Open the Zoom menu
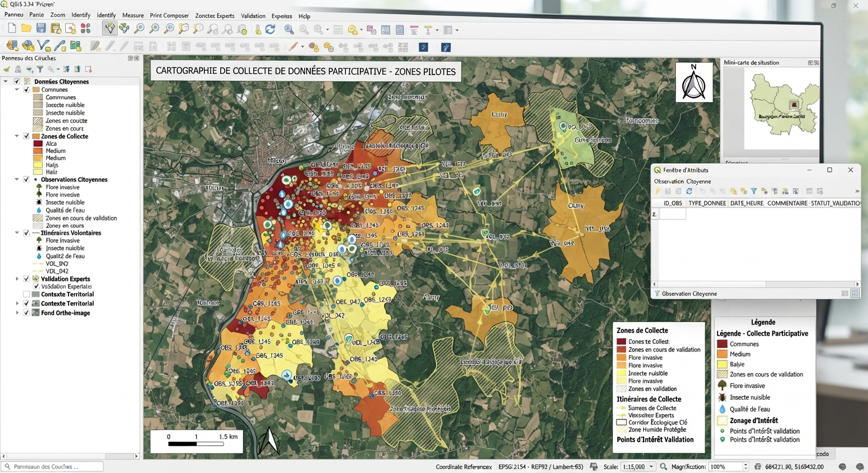 (x=57, y=15)
